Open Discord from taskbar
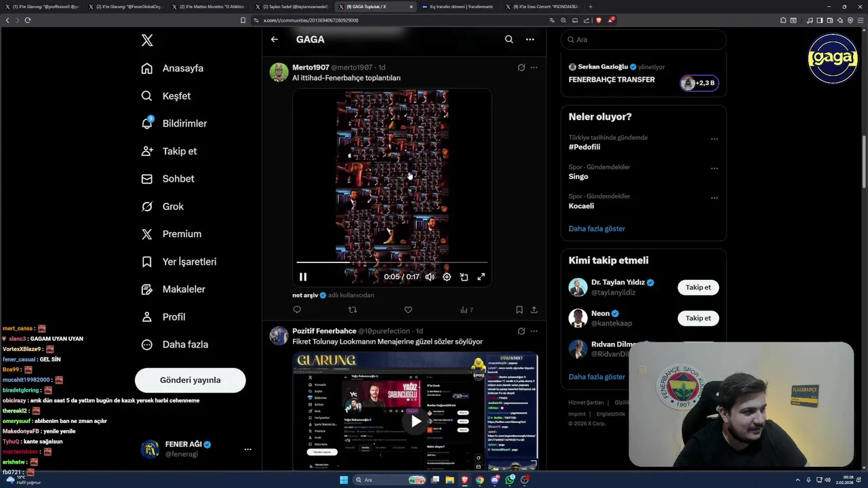Screen dimensions: 868x488 [495, 480]
